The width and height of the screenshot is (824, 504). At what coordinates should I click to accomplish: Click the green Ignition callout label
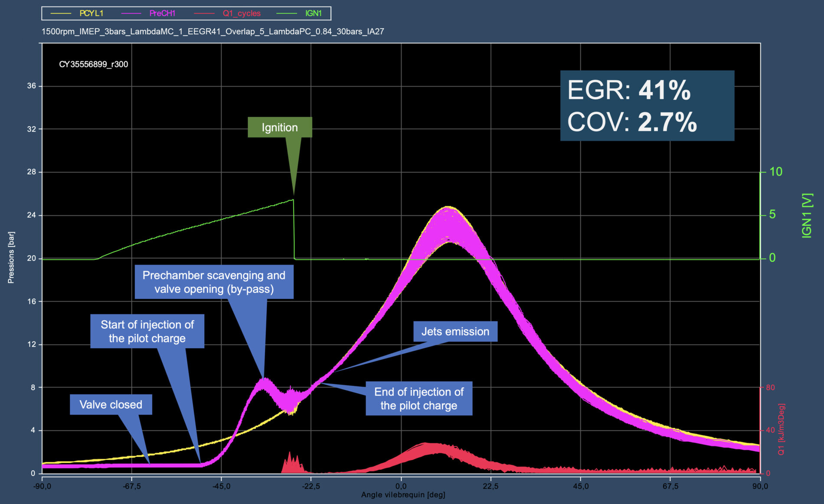(x=280, y=128)
